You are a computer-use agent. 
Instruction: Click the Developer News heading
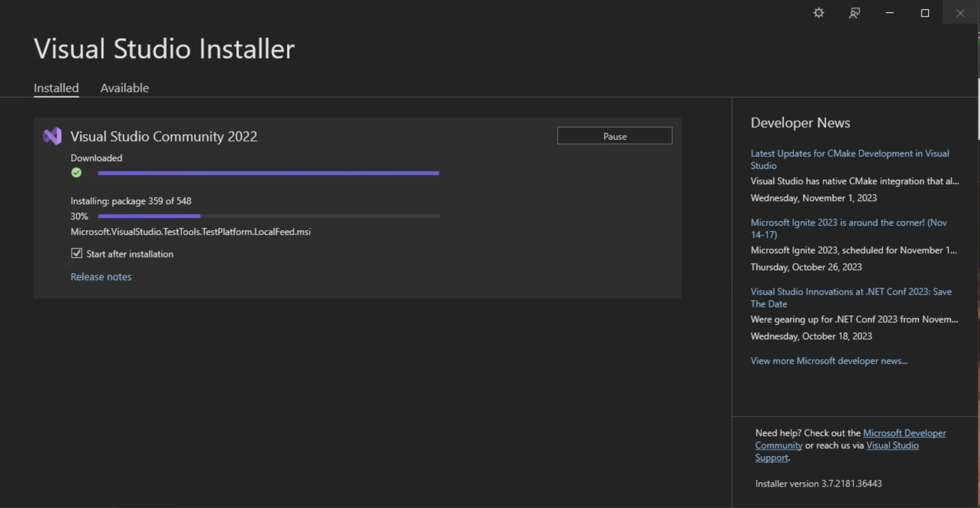(800, 122)
